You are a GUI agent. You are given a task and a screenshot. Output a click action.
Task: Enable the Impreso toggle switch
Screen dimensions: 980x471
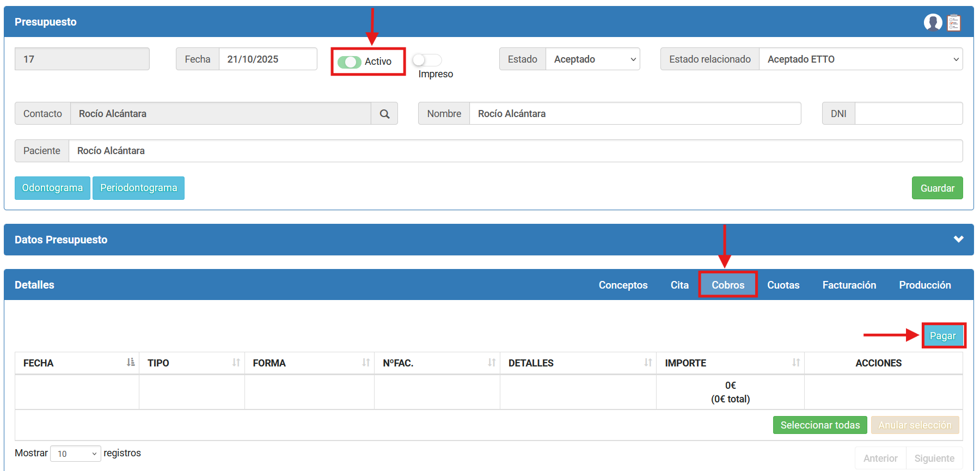427,60
